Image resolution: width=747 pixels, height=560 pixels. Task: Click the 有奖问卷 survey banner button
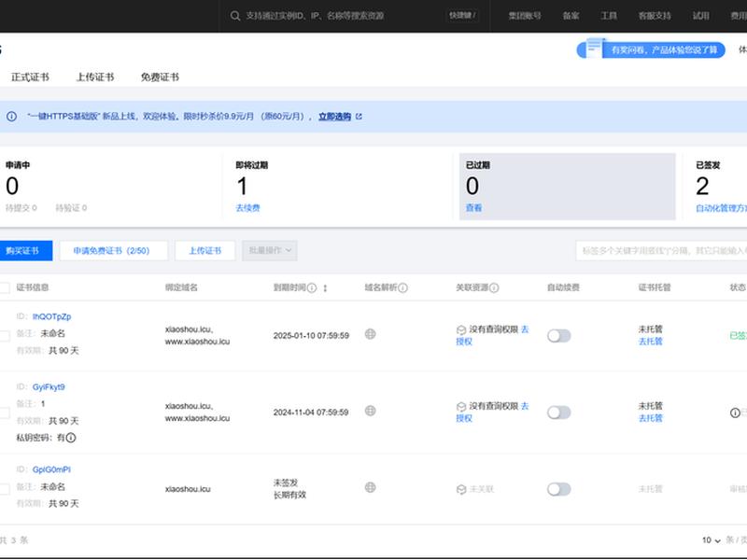pos(651,49)
